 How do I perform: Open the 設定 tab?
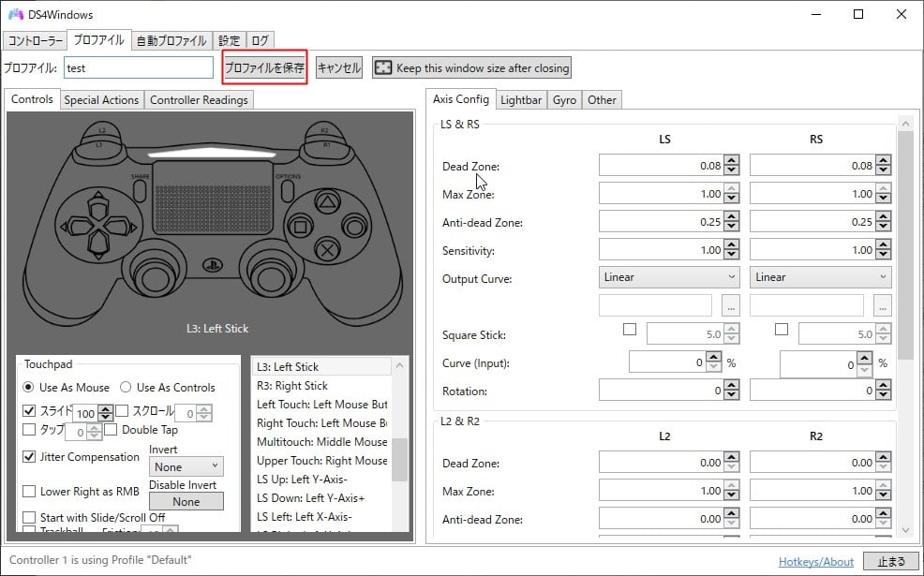click(x=230, y=40)
